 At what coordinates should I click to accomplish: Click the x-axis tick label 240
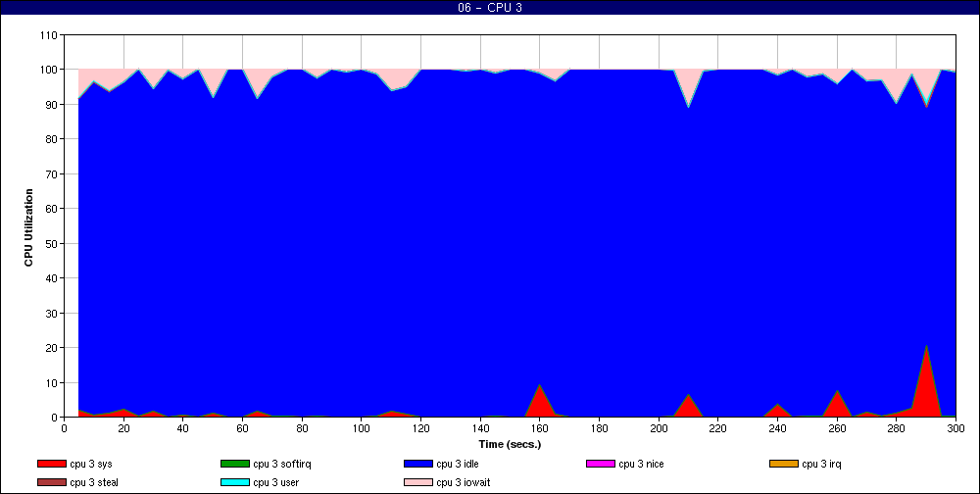pos(777,428)
